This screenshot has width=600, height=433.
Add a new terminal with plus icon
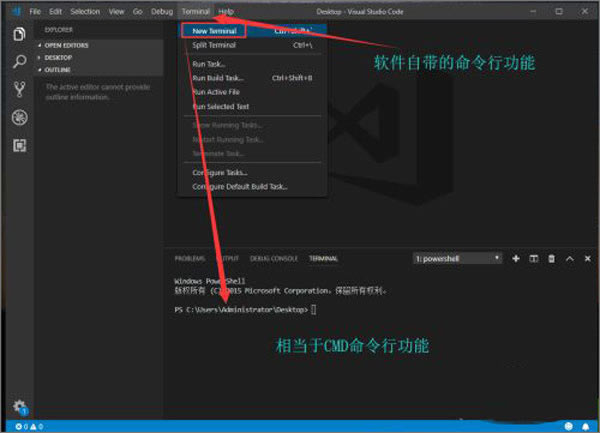[516, 259]
